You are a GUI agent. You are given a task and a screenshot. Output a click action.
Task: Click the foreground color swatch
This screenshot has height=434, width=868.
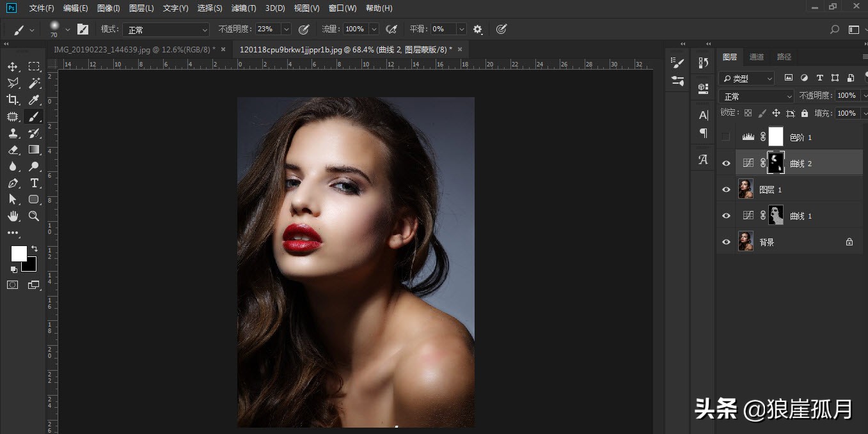[19, 254]
